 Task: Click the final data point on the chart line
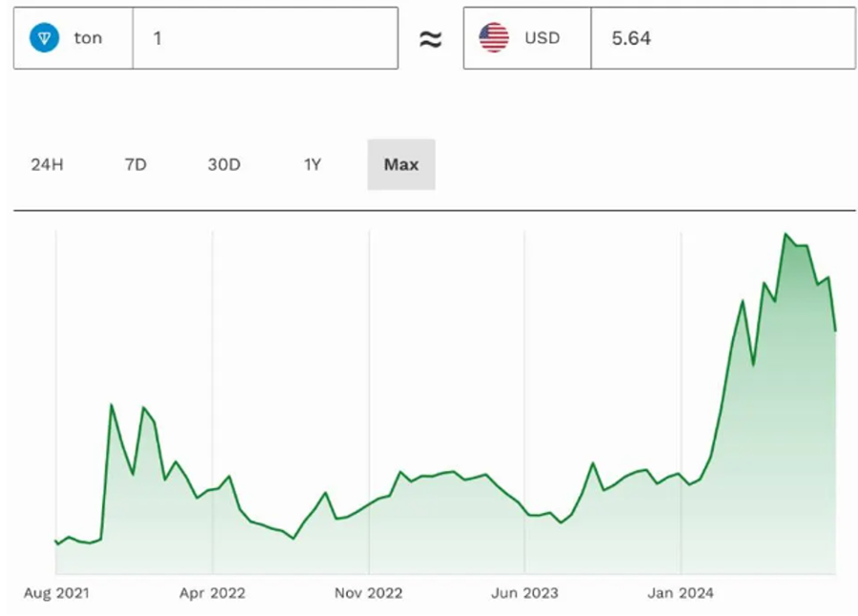(835, 331)
